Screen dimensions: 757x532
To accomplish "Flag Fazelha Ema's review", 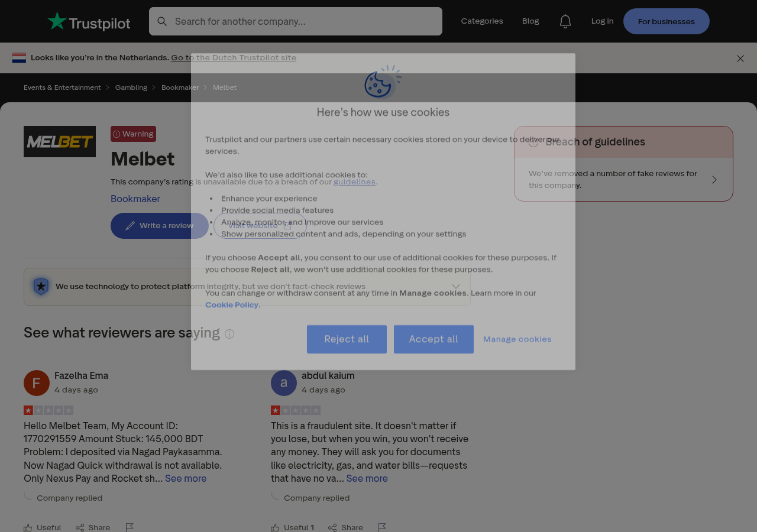I will [x=130, y=527].
